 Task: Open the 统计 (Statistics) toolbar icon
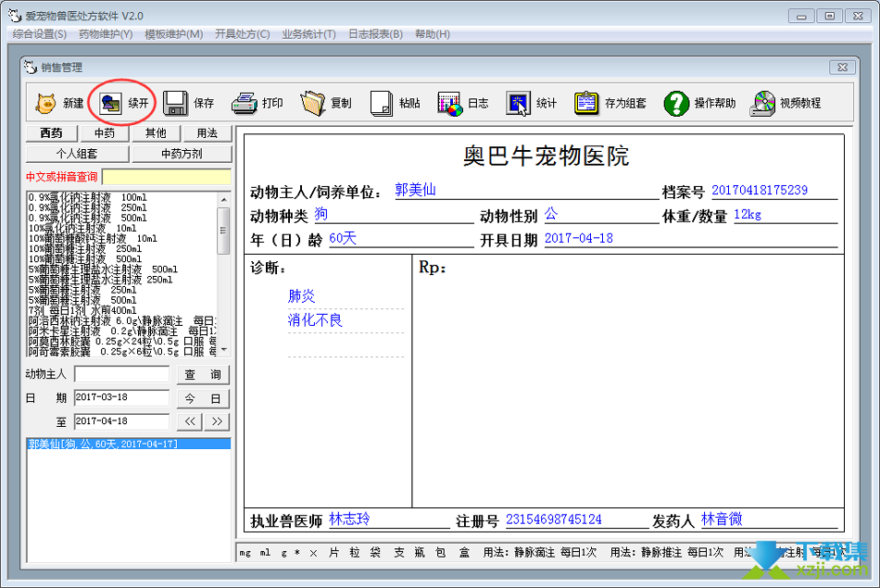click(x=519, y=103)
